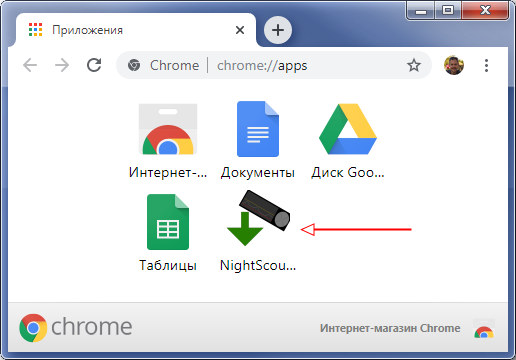Click the NightScou... label text
The height and width of the screenshot is (360, 516).
coord(258,266)
